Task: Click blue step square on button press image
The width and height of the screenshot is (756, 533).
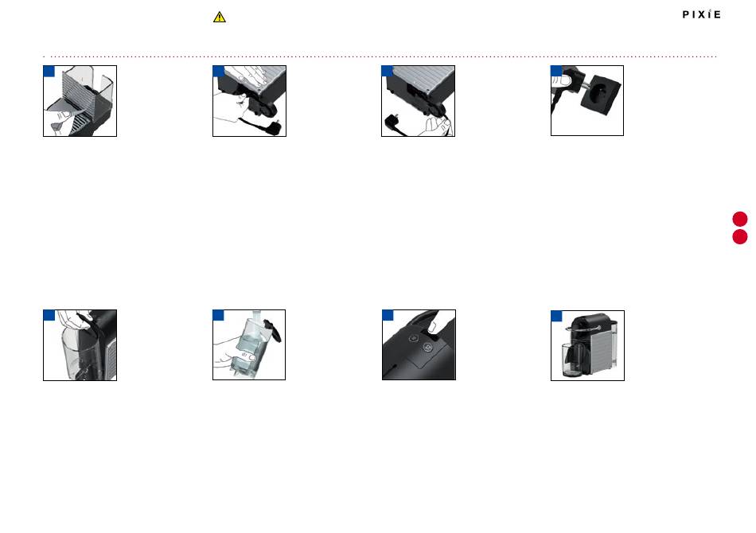Action: pyautogui.click(x=388, y=315)
